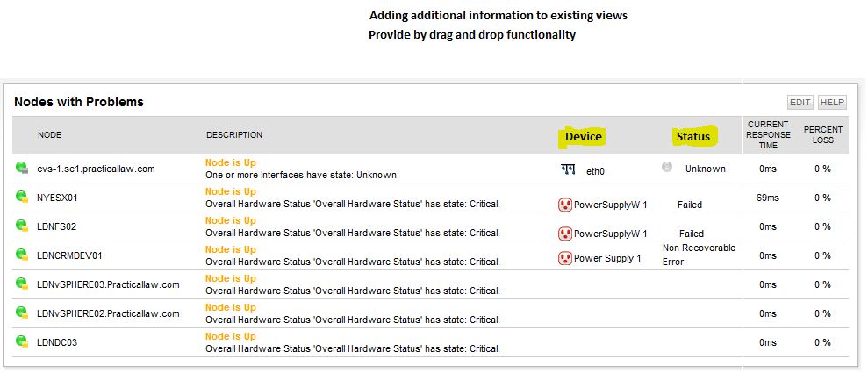Screen dimensions: 868x388
Task: Click the node status icon beside NYESX01
Action: [x=22, y=197]
